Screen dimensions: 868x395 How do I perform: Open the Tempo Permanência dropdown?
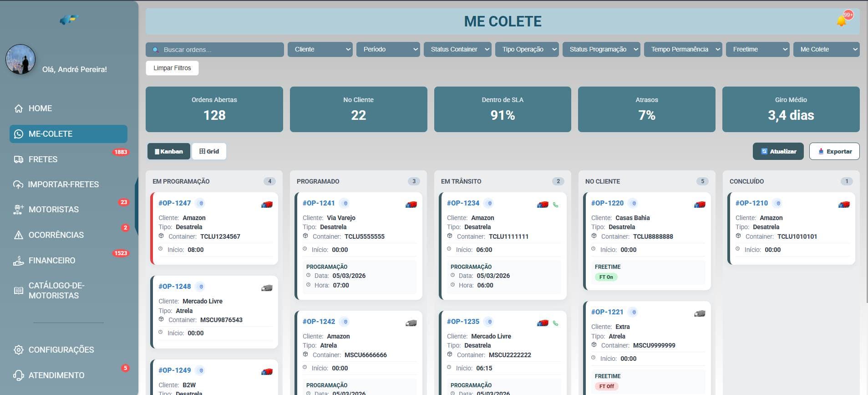pos(683,49)
